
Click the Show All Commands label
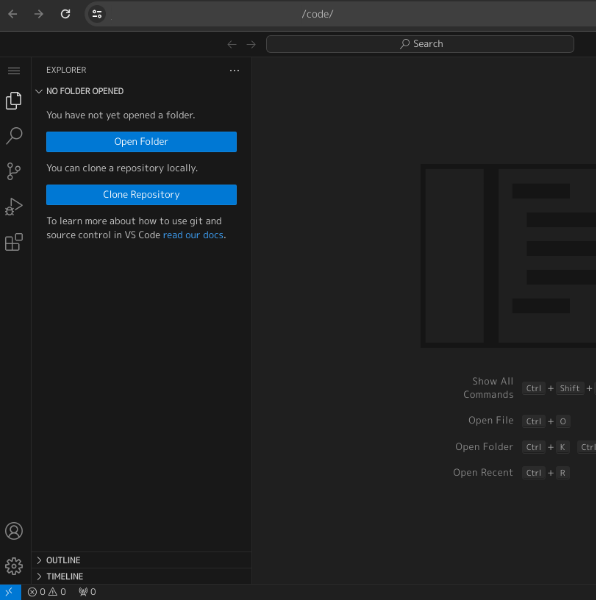(x=489, y=388)
